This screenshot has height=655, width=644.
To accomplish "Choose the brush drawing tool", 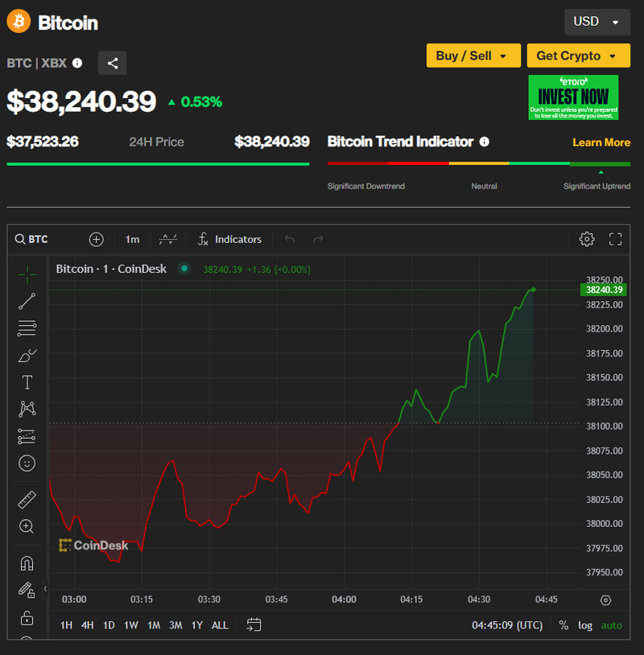I will tap(27, 355).
